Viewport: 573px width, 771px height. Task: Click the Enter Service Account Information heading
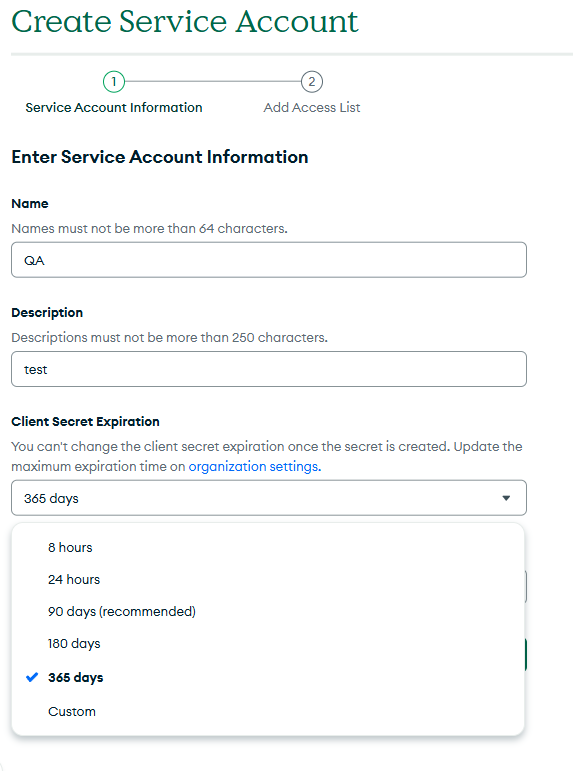[x=160, y=157]
